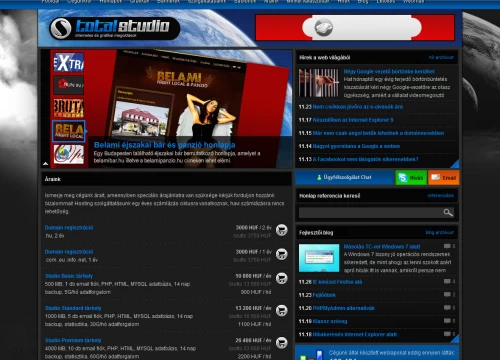Select the Extra thumbnail in the slider
The image size is (500, 360).
coord(69,62)
